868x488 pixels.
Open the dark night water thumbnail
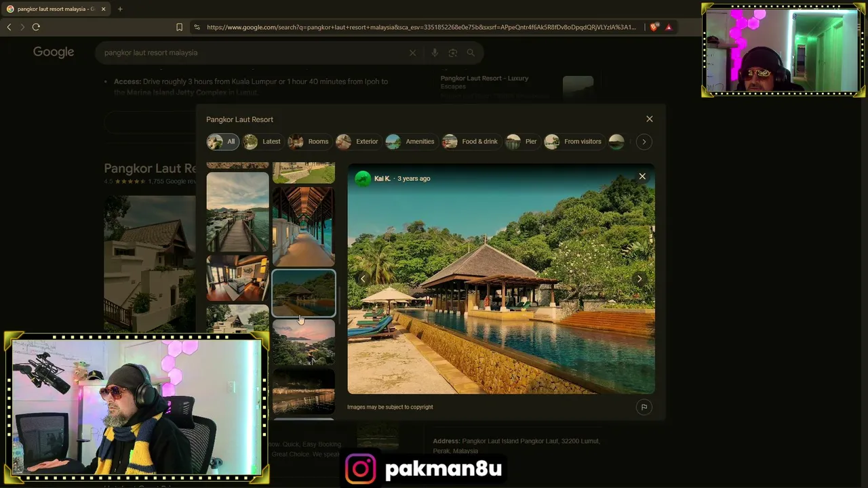click(303, 391)
